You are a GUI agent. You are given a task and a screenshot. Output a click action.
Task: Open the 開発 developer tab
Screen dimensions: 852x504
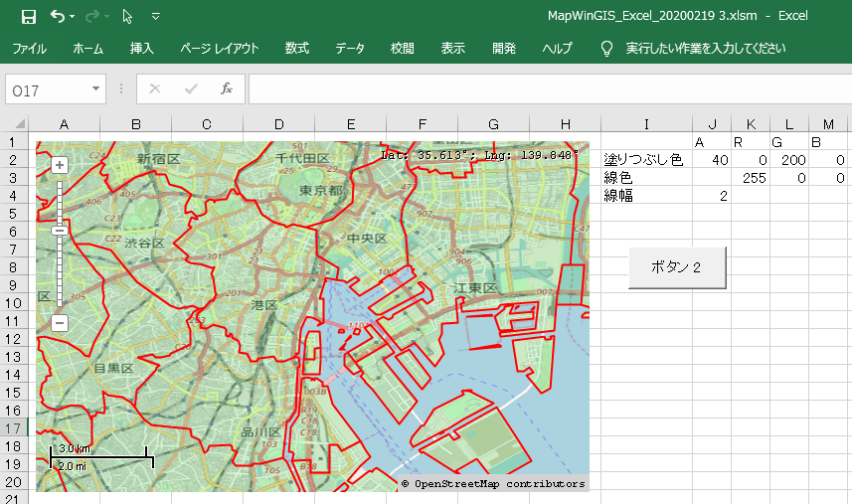504,49
